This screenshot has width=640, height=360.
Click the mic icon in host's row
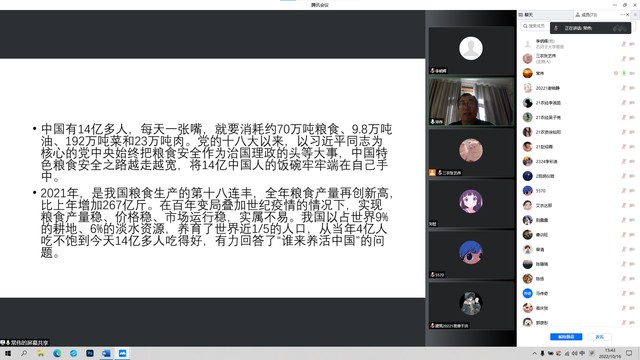click(x=623, y=59)
